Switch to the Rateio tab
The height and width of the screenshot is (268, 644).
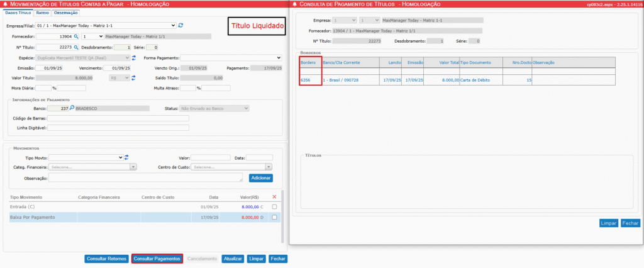(x=42, y=13)
